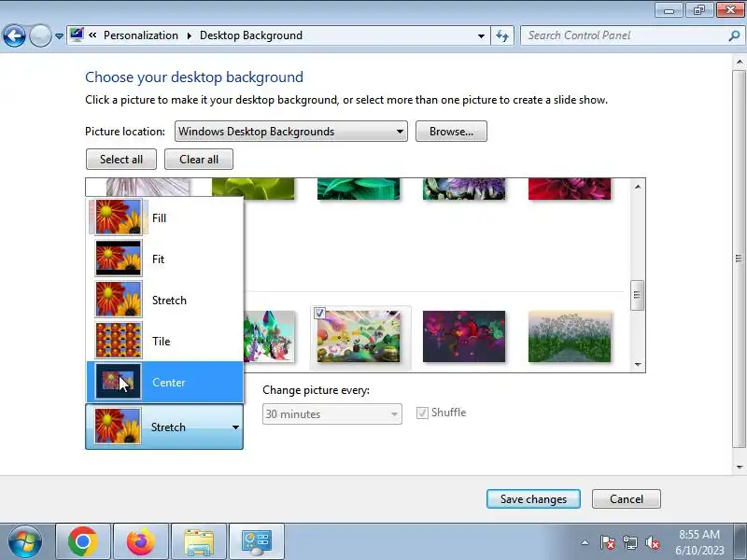Open the clock showing 8:55 AM
This screenshot has width=747, height=560.
coord(699,542)
